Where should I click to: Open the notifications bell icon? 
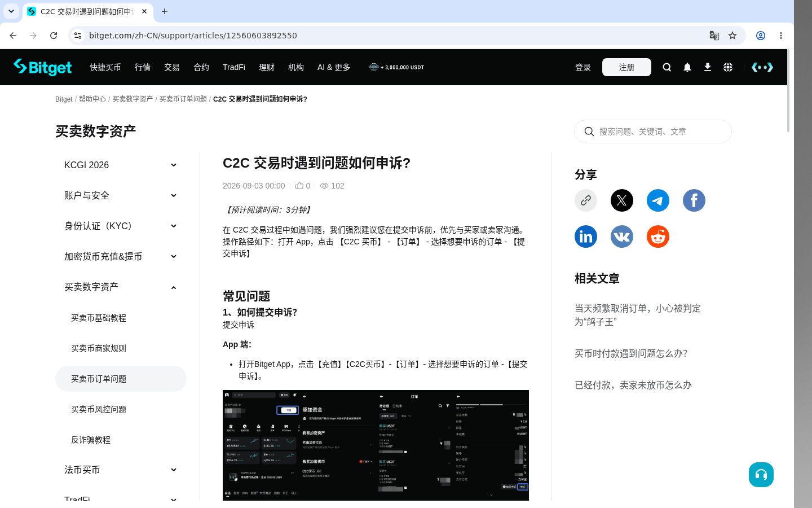point(687,67)
